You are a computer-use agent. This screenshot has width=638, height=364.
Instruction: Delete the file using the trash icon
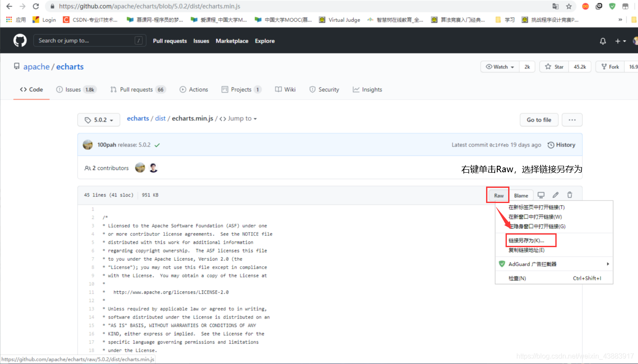point(570,195)
